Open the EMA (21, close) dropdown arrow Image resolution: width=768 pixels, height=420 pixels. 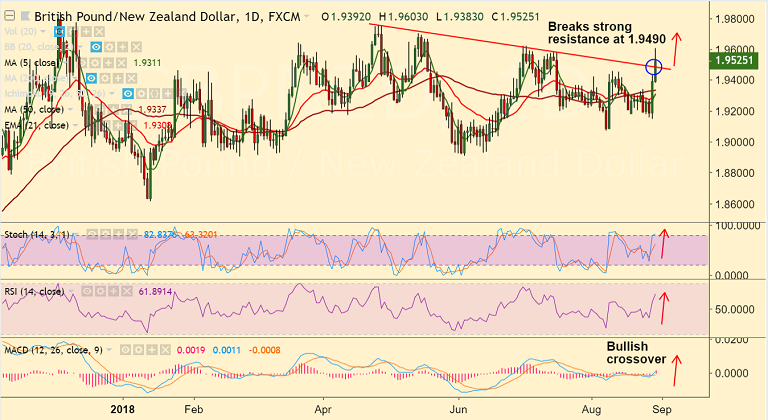75,125
